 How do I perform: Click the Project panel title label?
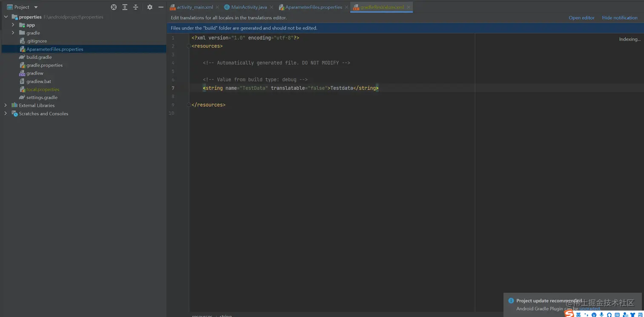point(22,7)
